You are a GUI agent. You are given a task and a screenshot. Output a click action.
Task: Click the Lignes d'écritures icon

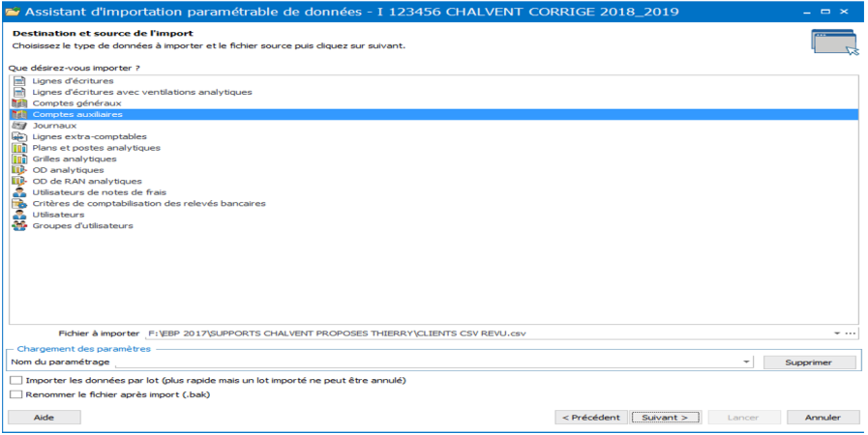coord(19,80)
